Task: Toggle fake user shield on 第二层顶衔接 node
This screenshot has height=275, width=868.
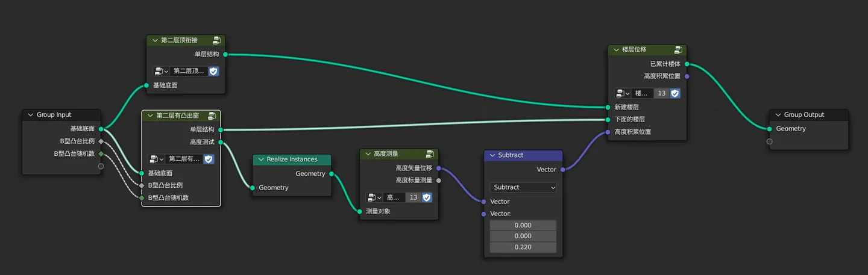Action: tap(213, 71)
